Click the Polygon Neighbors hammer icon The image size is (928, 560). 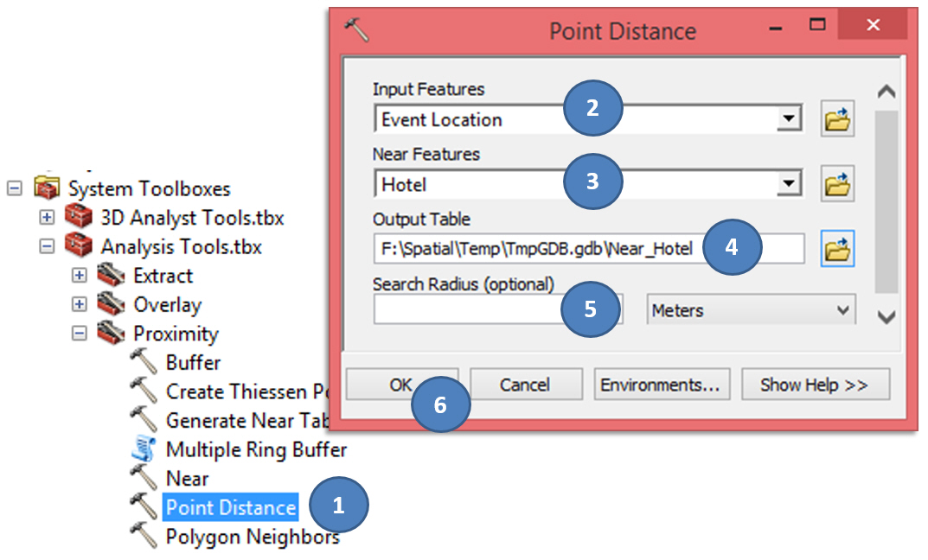(144, 536)
